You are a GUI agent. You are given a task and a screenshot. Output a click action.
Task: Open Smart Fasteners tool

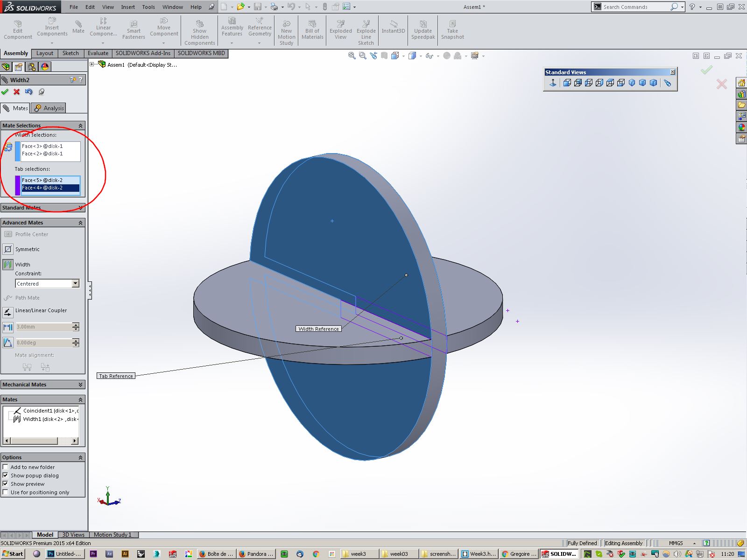click(134, 30)
